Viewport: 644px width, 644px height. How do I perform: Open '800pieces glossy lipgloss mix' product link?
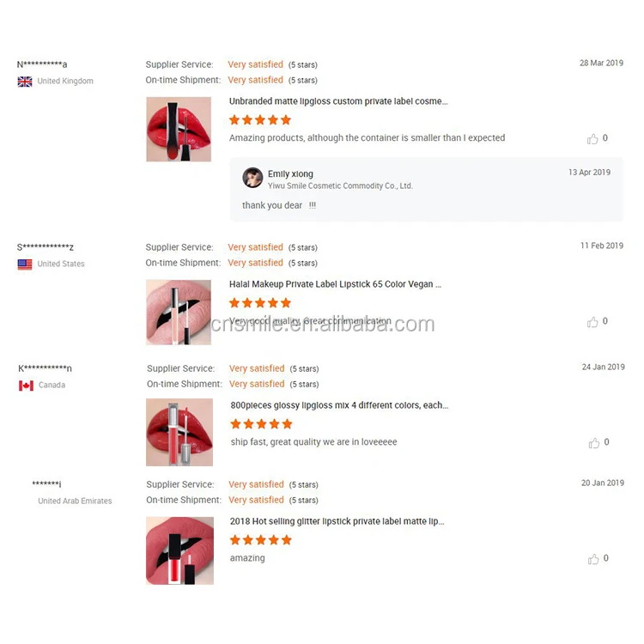pos(339,405)
